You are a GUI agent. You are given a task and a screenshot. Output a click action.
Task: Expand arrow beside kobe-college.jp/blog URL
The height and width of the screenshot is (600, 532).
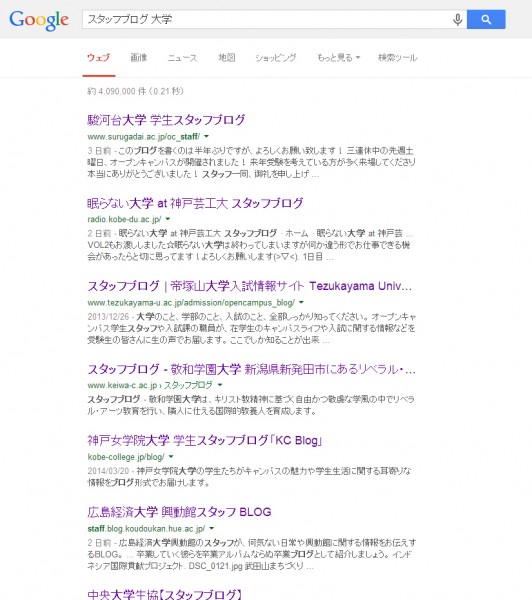(x=171, y=457)
